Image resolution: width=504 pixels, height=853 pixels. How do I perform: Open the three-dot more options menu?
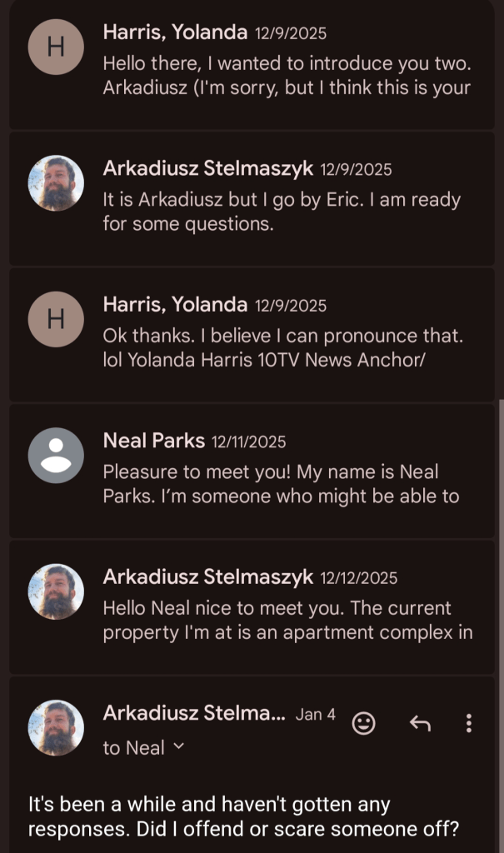[469, 723]
